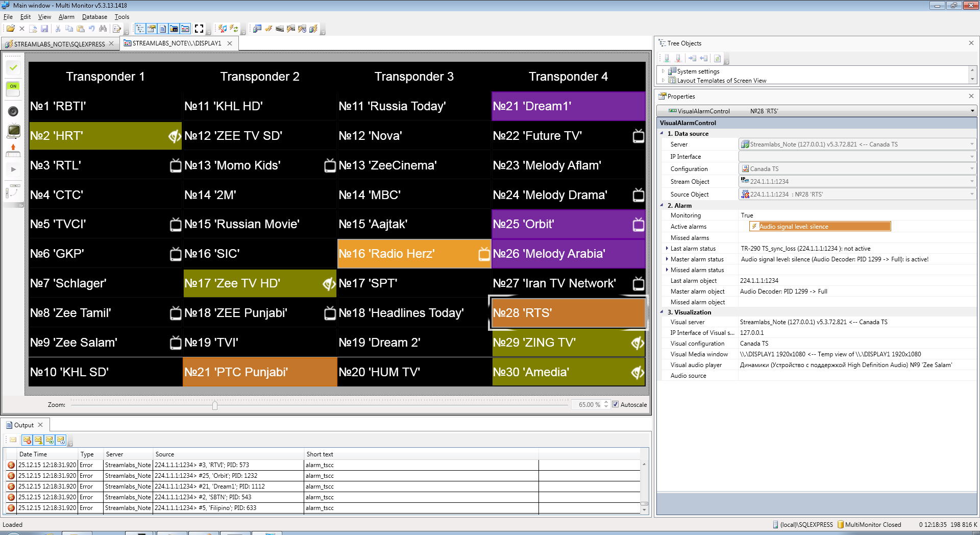
Task: Click the Zoom slider handle
Action: click(x=215, y=405)
